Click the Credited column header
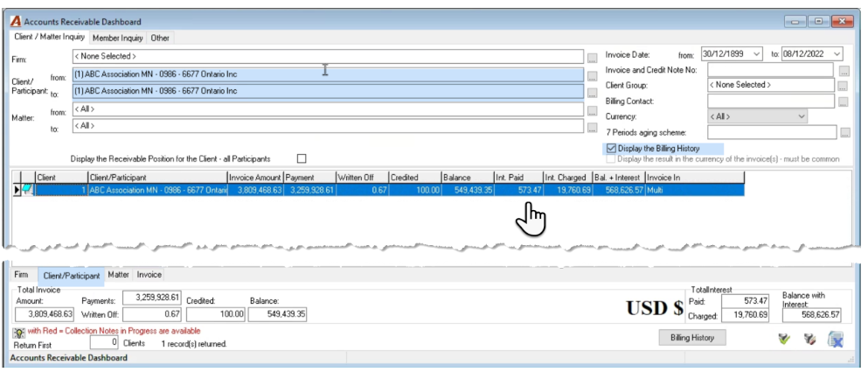This screenshot has height=372, width=868. (414, 178)
